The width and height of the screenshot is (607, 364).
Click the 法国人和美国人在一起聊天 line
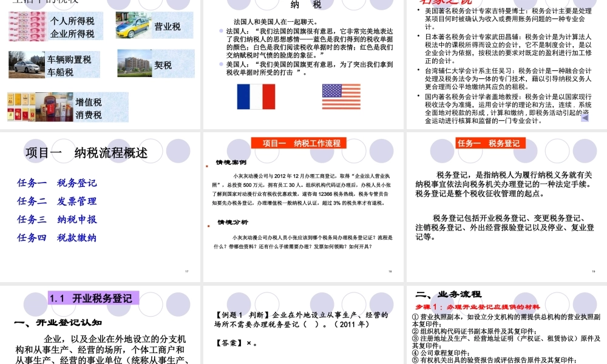pos(276,22)
